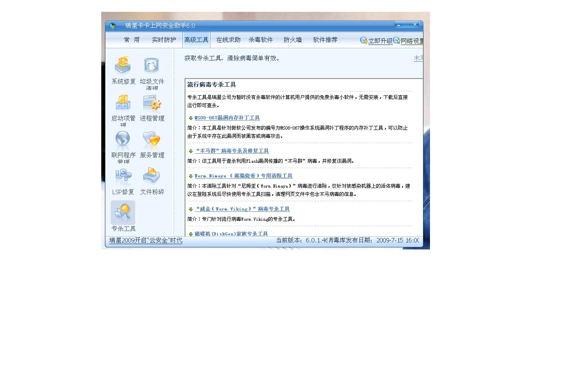Close the 瑞星卡卡上网安全助手 window
Viewport: 588px width, 368px height.
coord(415,25)
